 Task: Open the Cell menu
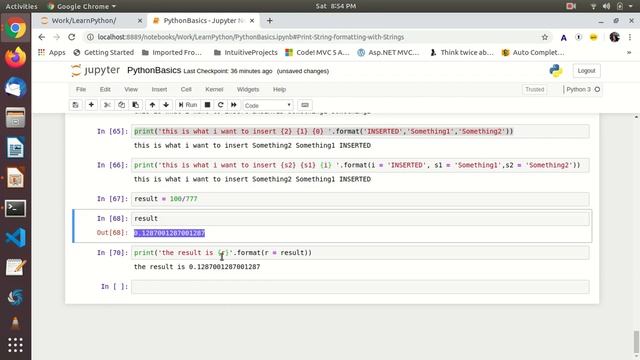click(186, 89)
